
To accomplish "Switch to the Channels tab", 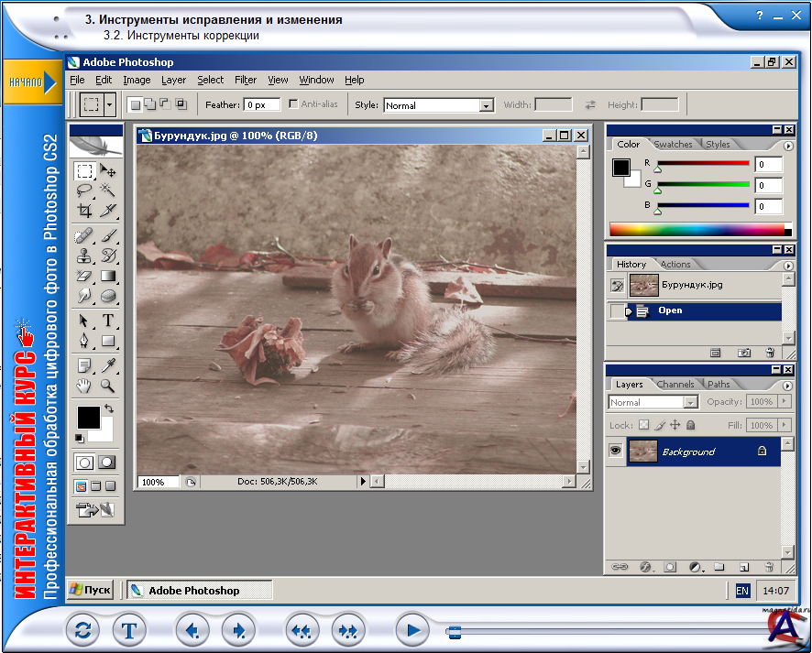I will pyautogui.click(x=675, y=385).
